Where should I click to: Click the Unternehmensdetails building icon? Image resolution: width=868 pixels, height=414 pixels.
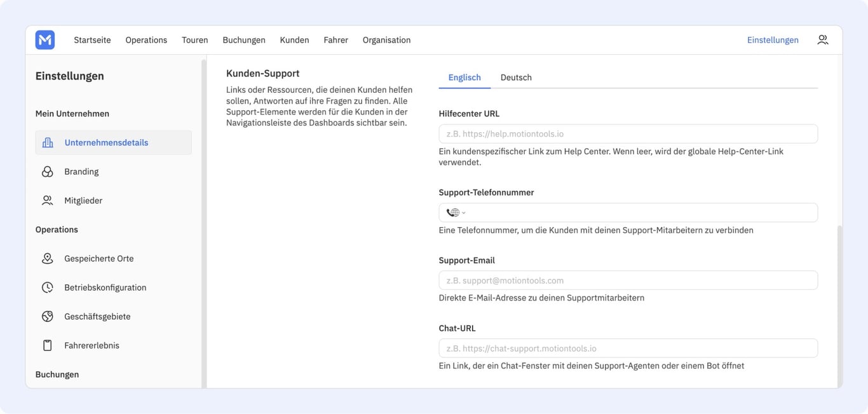(48, 142)
